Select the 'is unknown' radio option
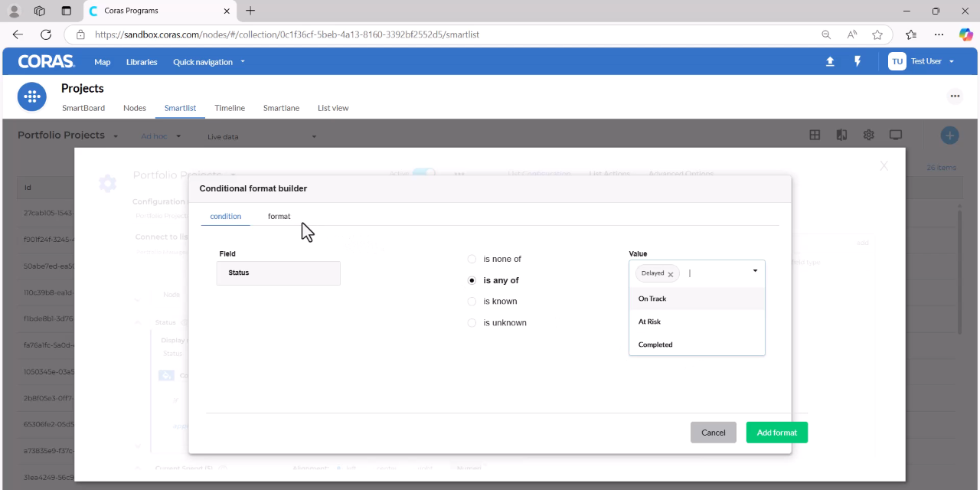 [x=472, y=323]
